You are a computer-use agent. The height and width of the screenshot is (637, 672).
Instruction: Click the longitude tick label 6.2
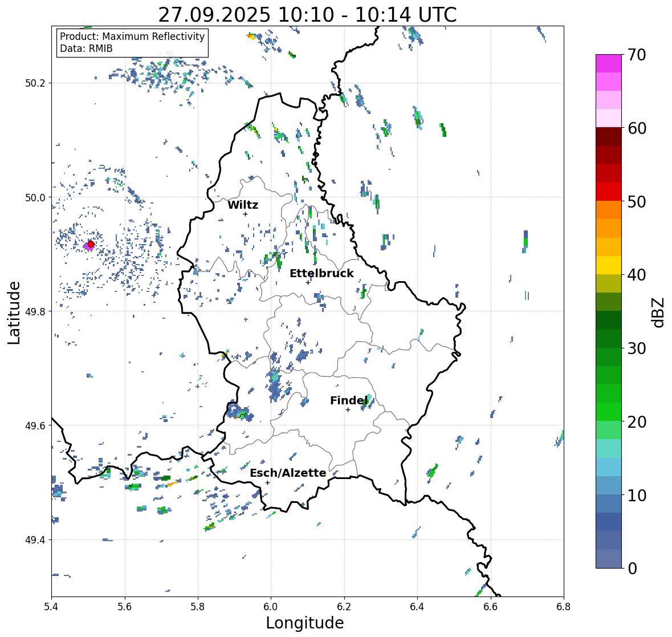(x=344, y=606)
